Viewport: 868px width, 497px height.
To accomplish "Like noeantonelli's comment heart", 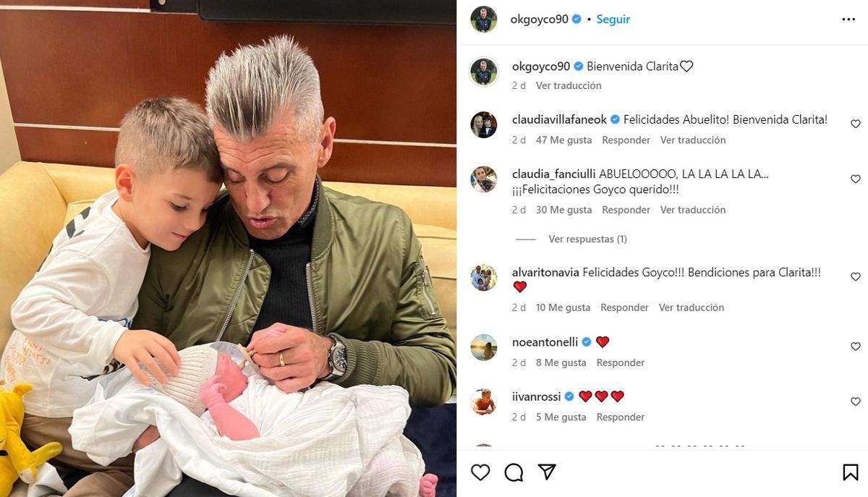I will click(856, 347).
